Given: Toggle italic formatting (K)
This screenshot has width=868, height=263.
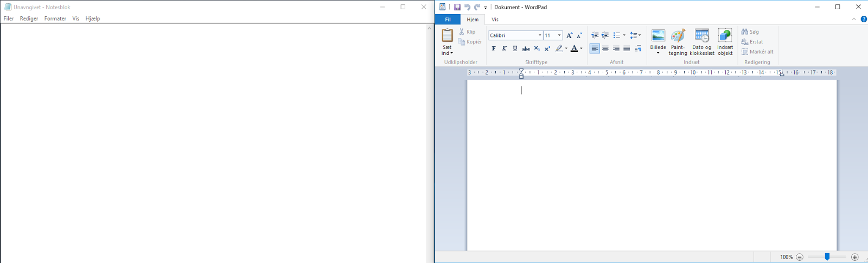Looking at the screenshot, I should click(x=504, y=48).
